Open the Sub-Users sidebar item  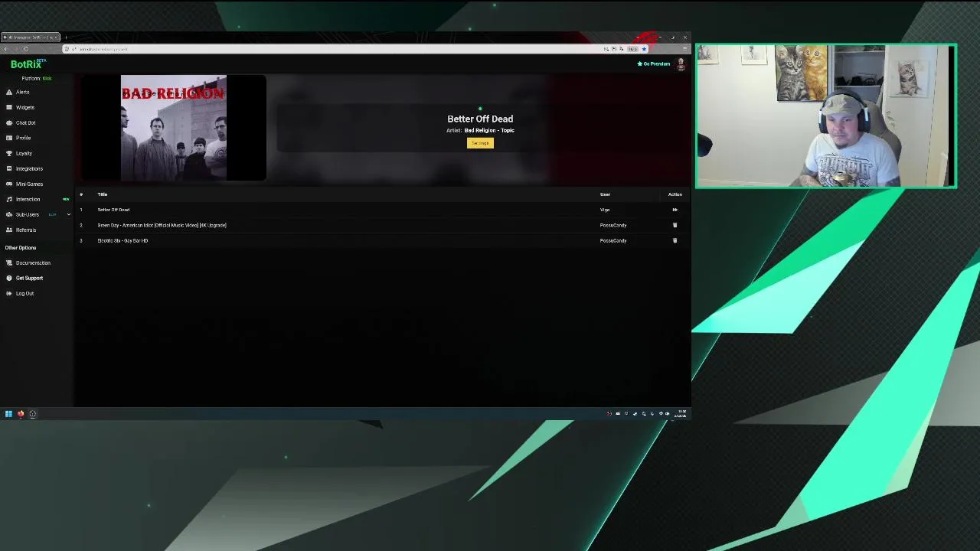click(28, 214)
